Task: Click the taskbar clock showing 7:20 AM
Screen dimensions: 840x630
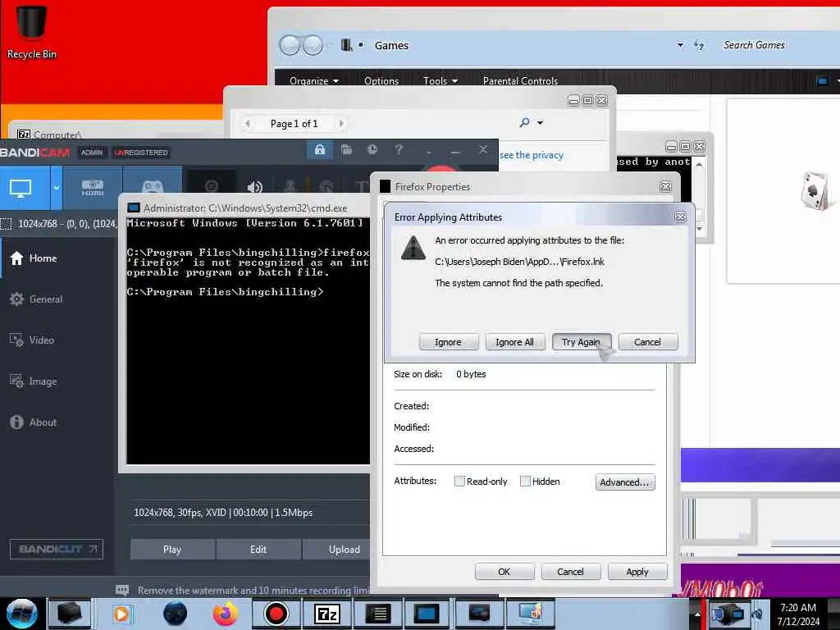Action: (798, 614)
